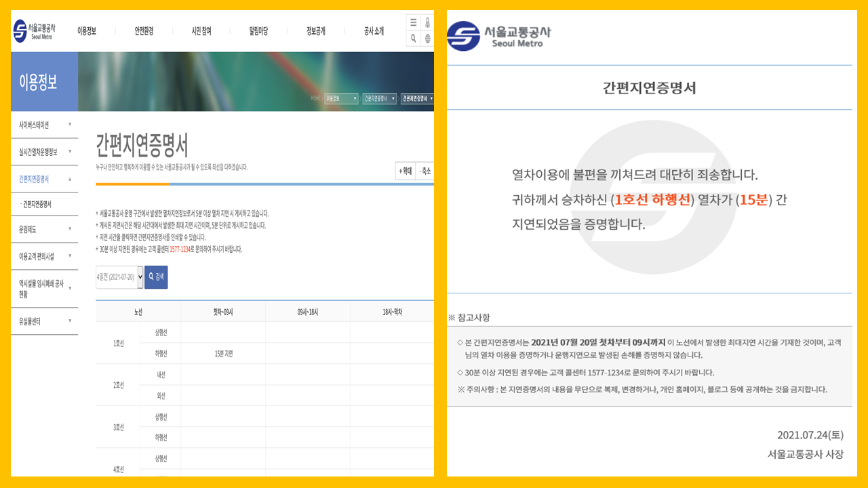This screenshot has width=868, height=488.
Task: Click the Seoul Metro logo on certificate page
Action: [x=499, y=35]
